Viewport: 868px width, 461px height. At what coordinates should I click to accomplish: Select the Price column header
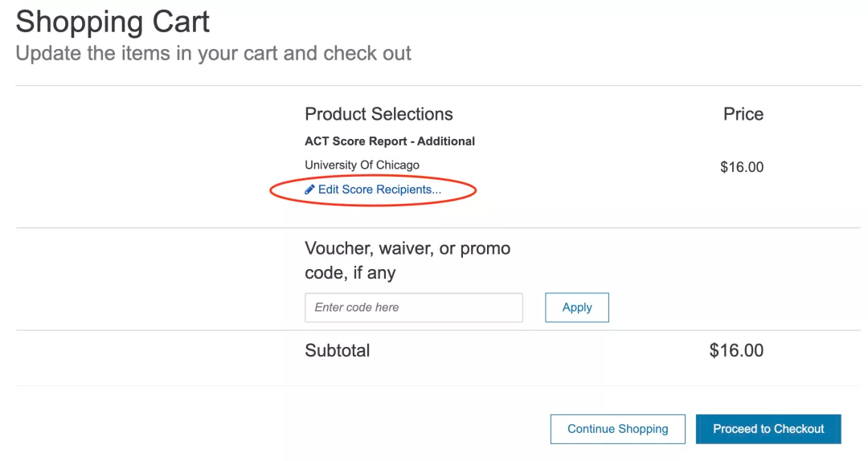[x=743, y=114]
